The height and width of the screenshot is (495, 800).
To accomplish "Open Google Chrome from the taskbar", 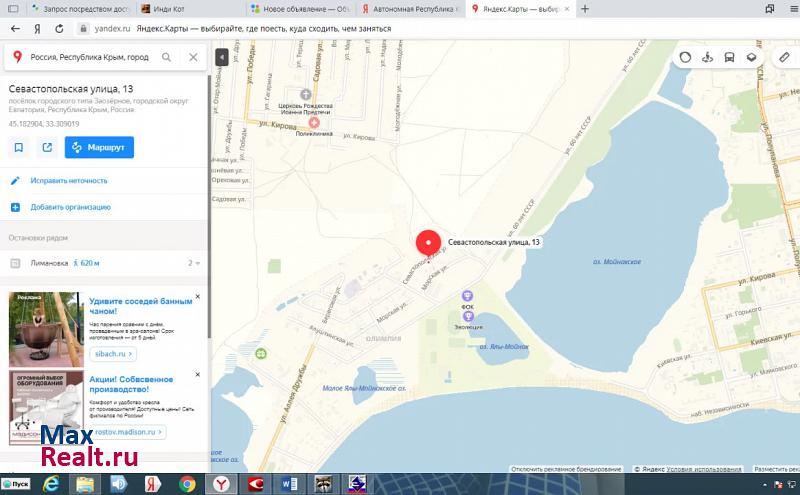I will [x=186, y=484].
